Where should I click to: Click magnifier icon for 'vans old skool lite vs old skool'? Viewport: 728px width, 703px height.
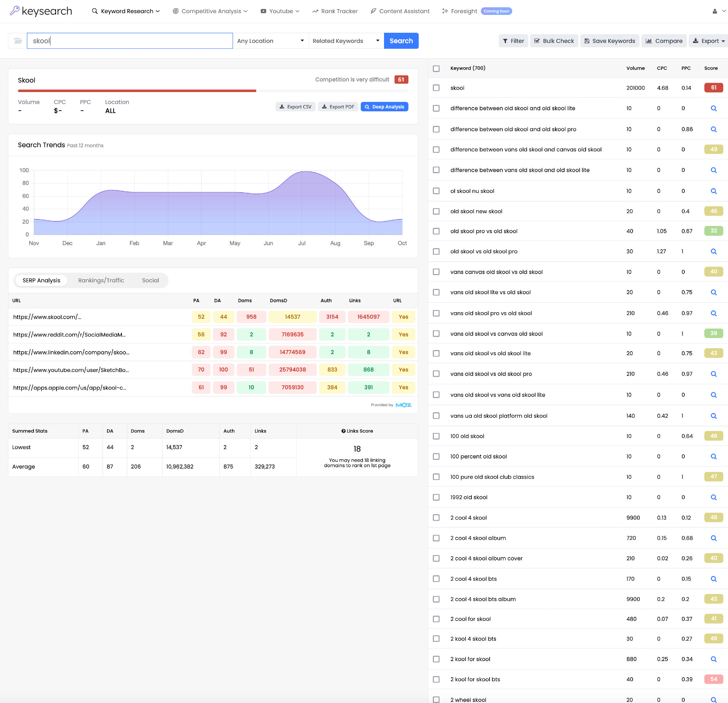tap(713, 292)
